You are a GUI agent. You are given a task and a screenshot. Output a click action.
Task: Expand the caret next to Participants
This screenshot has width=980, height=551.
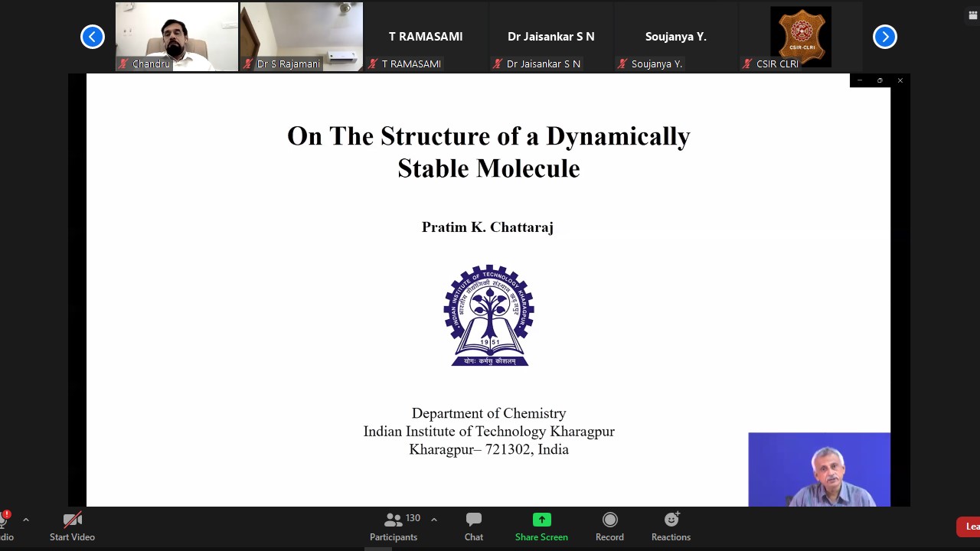pyautogui.click(x=433, y=520)
